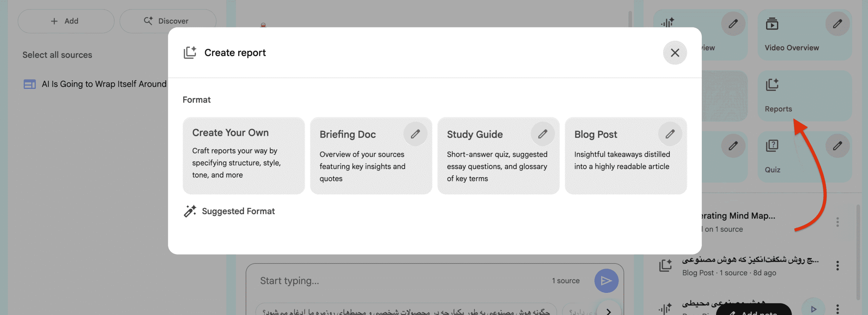The height and width of the screenshot is (315, 868).
Task: Open the Discover sources button
Action: tap(168, 21)
